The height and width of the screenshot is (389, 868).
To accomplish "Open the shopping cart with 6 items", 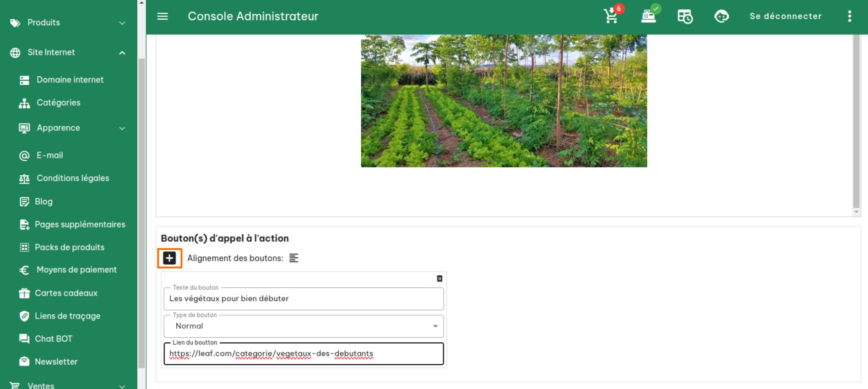I will tap(612, 16).
